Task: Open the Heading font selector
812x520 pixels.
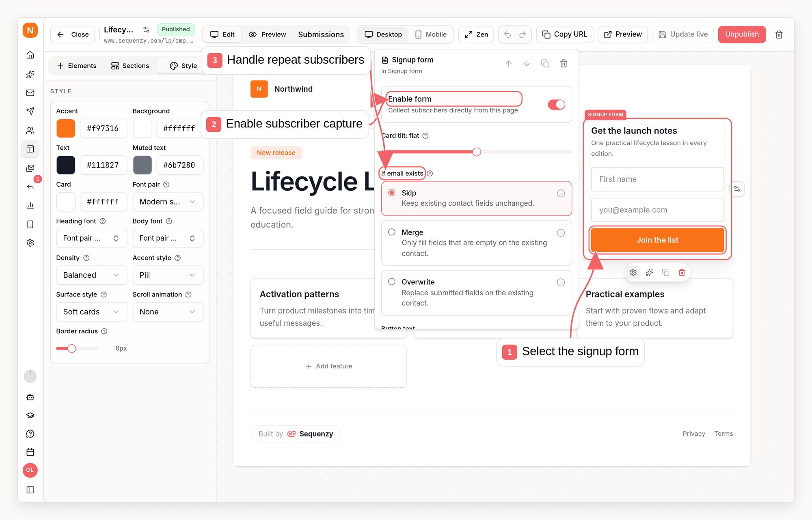Action: (91, 238)
